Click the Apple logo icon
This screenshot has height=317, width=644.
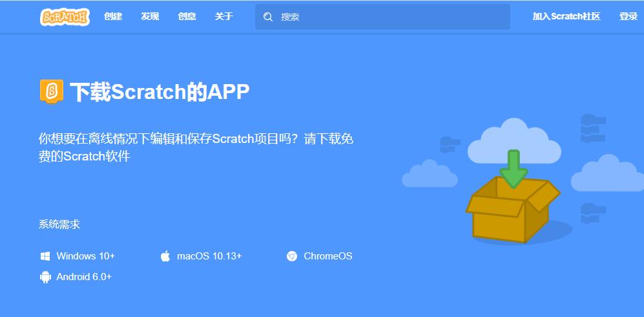point(165,256)
